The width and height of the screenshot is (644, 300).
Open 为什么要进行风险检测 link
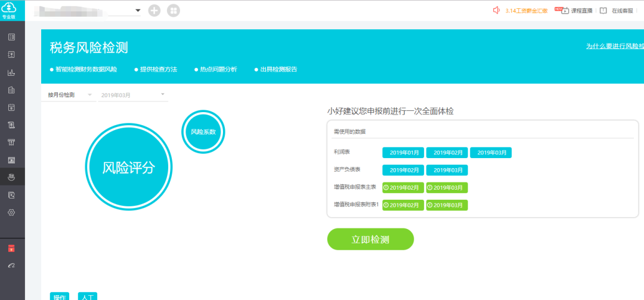[614, 46]
